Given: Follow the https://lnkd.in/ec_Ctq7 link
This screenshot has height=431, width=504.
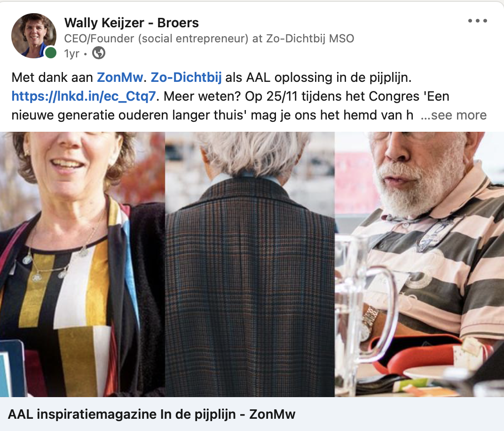Looking at the screenshot, I should click(x=84, y=96).
